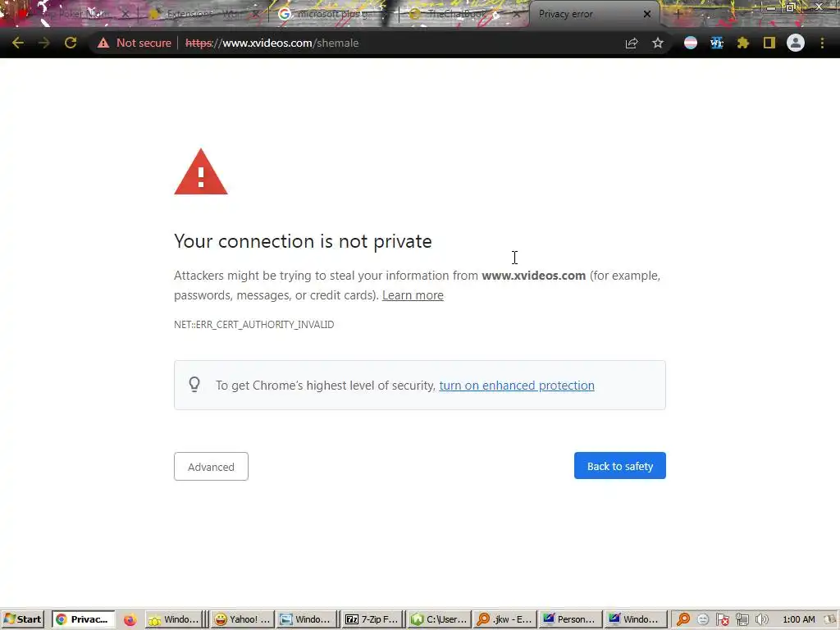Open a new tab with plus button
The image size is (840, 630).
[678, 14]
